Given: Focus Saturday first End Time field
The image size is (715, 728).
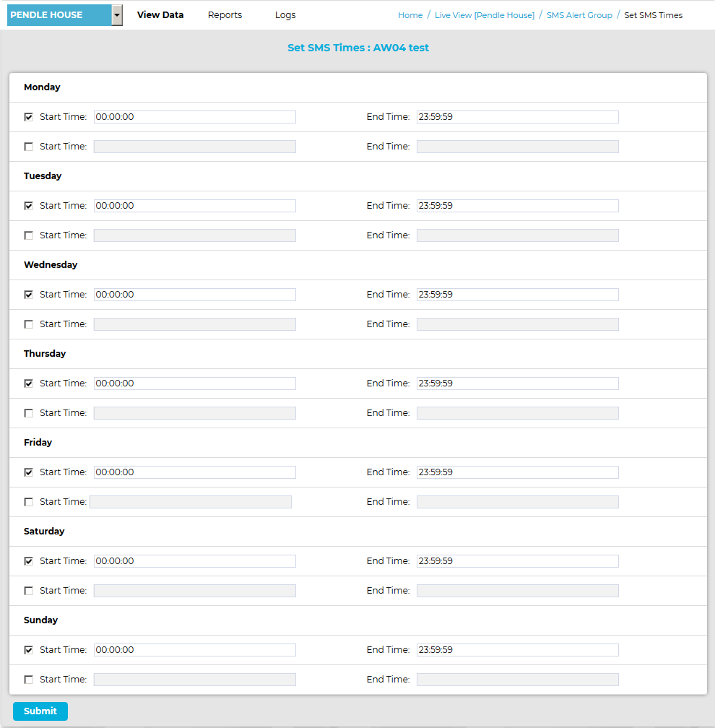Looking at the screenshot, I should [518, 561].
